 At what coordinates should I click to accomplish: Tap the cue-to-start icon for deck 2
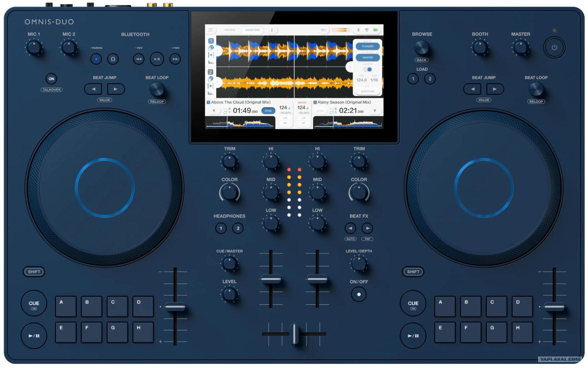coord(211,86)
